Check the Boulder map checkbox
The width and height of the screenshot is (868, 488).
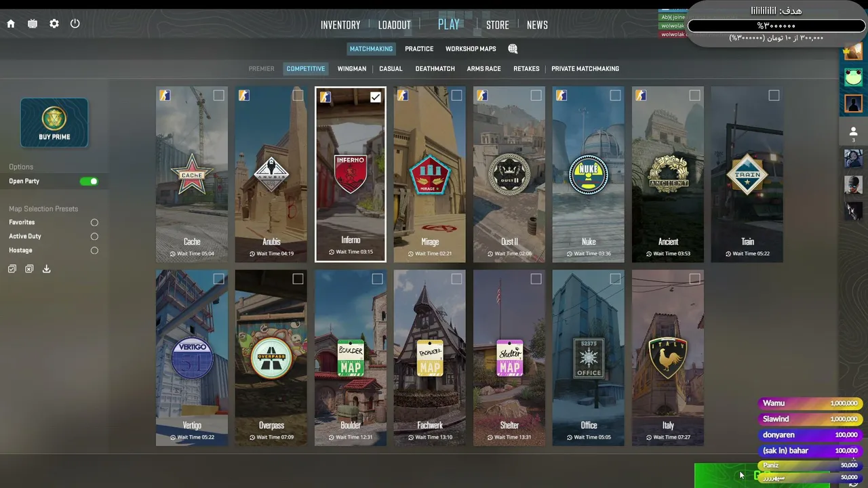[x=377, y=279]
